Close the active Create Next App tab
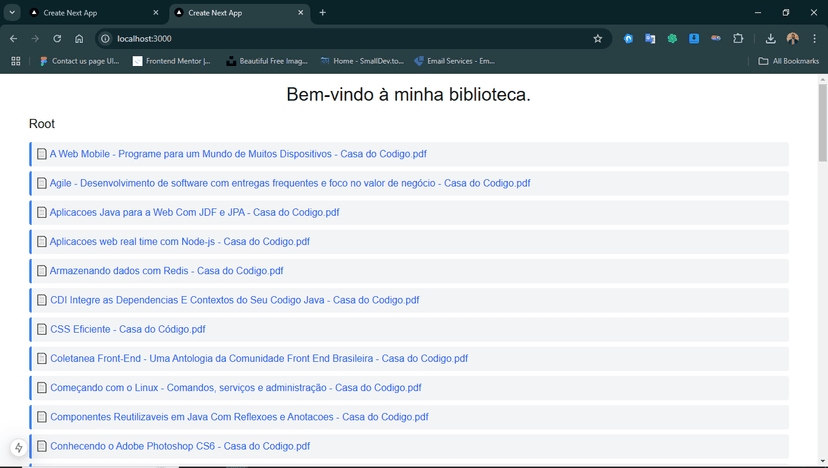This screenshot has width=828, height=468. [x=300, y=13]
